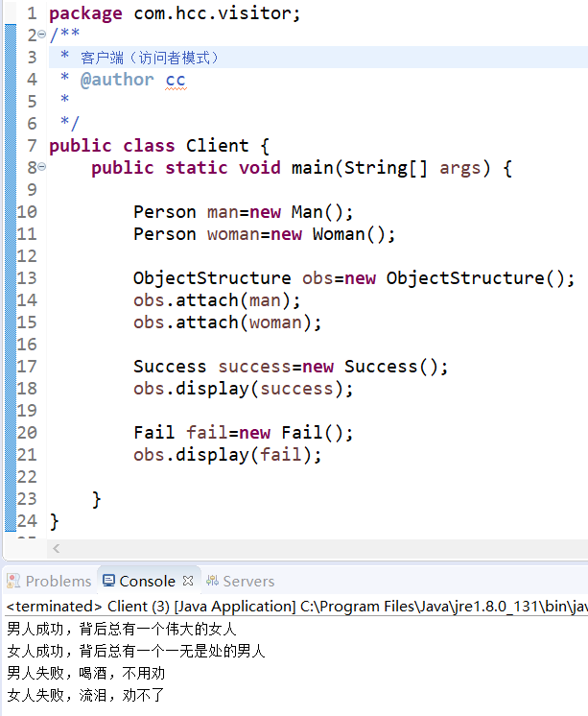Click the 'Person man=new Man();' line
This screenshot has width=588, height=716.
click(x=244, y=212)
